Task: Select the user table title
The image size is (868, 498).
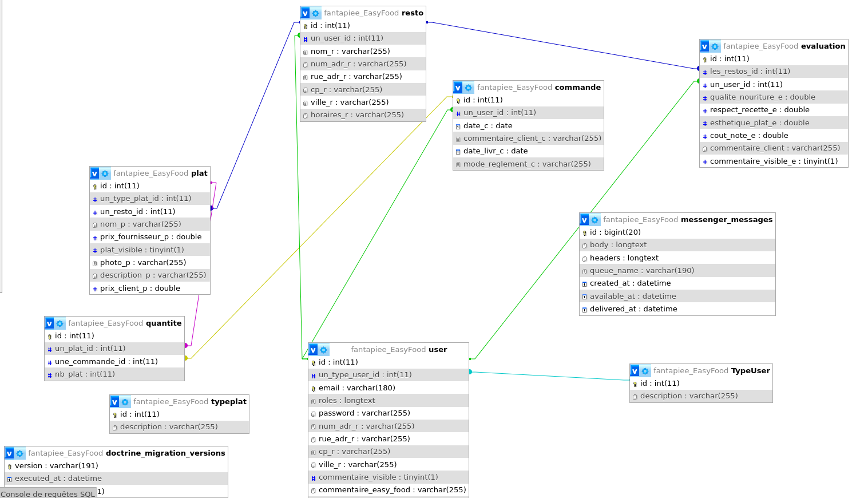Action: pos(399,350)
